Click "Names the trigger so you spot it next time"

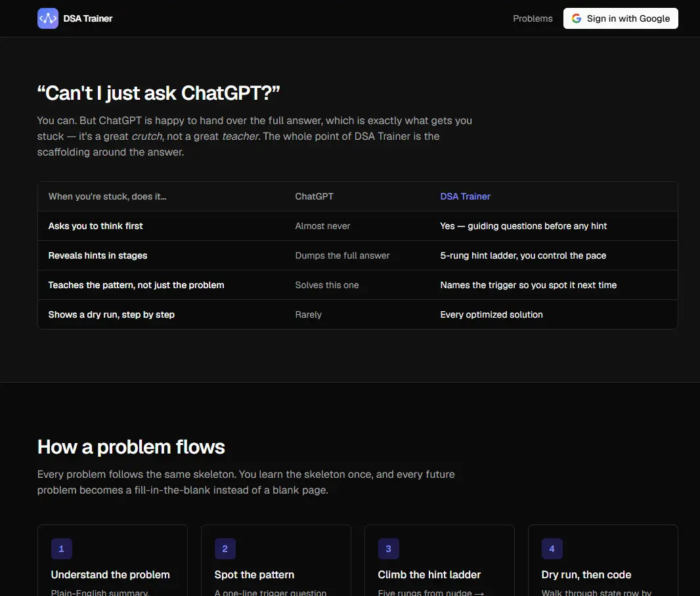pyautogui.click(x=529, y=285)
